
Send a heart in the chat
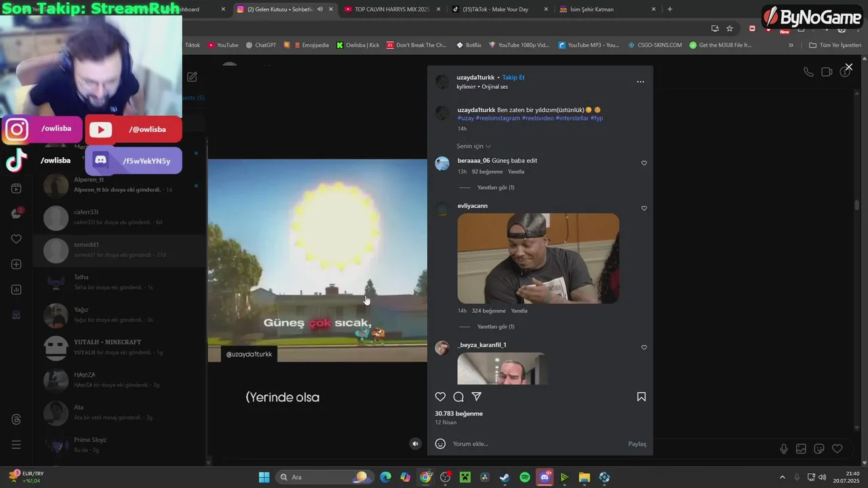(x=837, y=449)
